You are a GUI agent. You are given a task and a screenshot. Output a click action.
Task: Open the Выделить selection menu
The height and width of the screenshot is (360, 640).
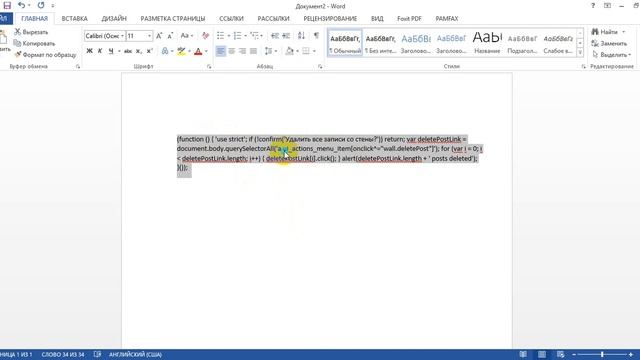click(611, 55)
